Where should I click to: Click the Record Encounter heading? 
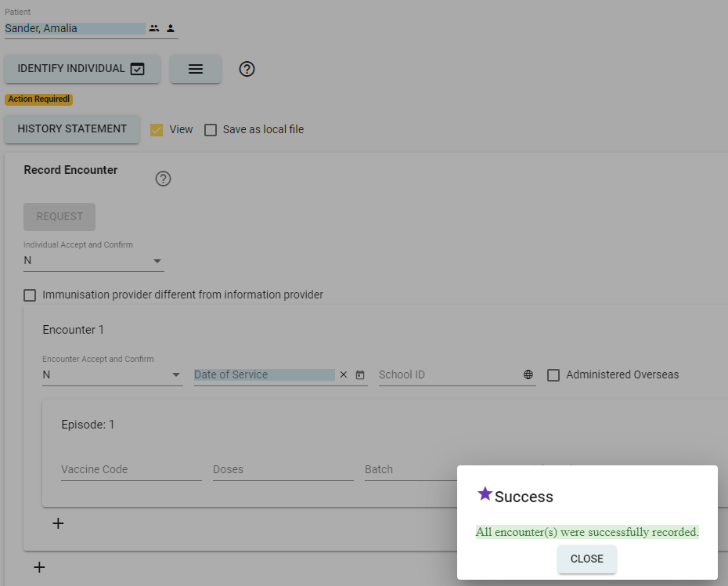pyautogui.click(x=70, y=170)
